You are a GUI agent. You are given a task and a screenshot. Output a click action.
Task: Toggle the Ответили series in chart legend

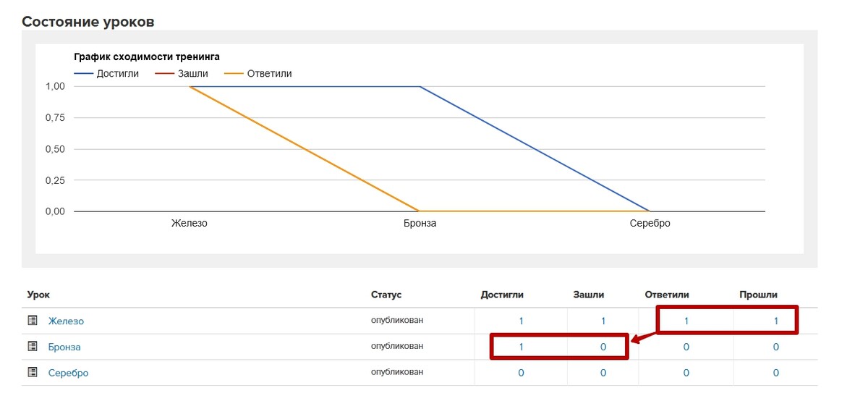tap(258, 73)
